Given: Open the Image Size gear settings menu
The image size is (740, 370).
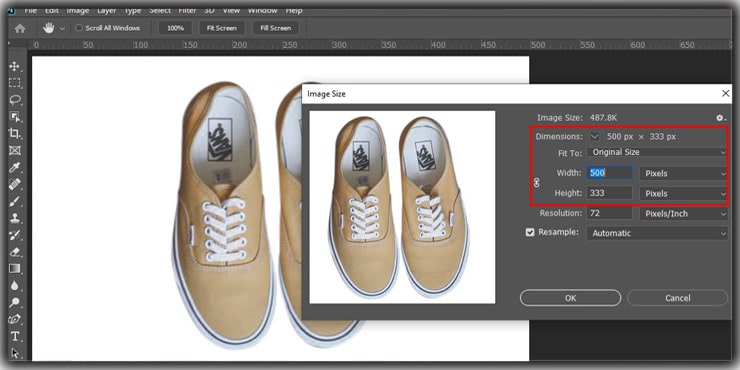Looking at the screenshot, I should [x=720, y=118].
